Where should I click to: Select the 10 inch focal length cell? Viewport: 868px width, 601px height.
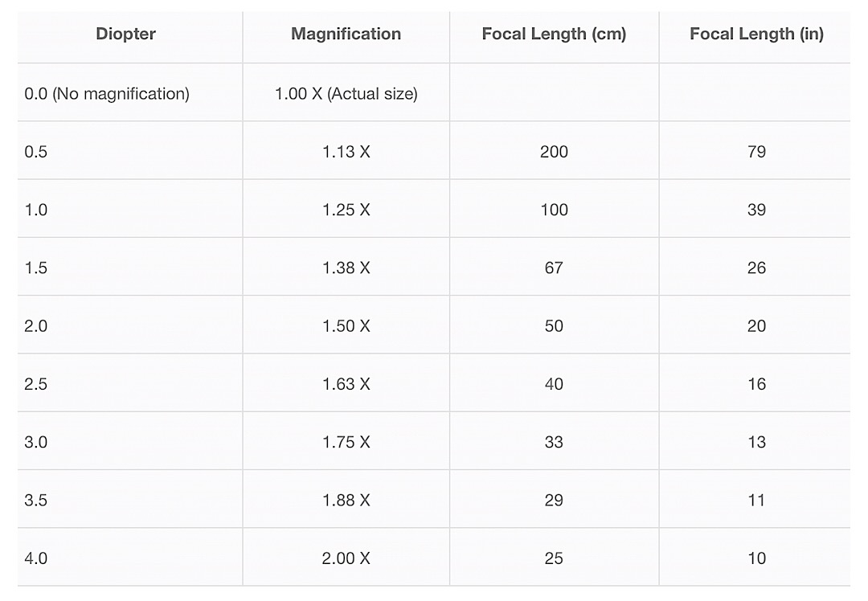tap(756, 558)
